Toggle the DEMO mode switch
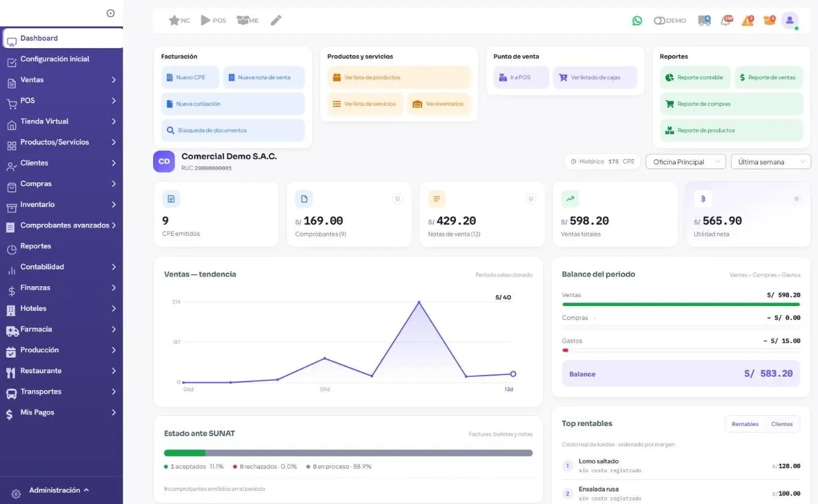This screenshot has height=504, width=818. pos(659,20)
